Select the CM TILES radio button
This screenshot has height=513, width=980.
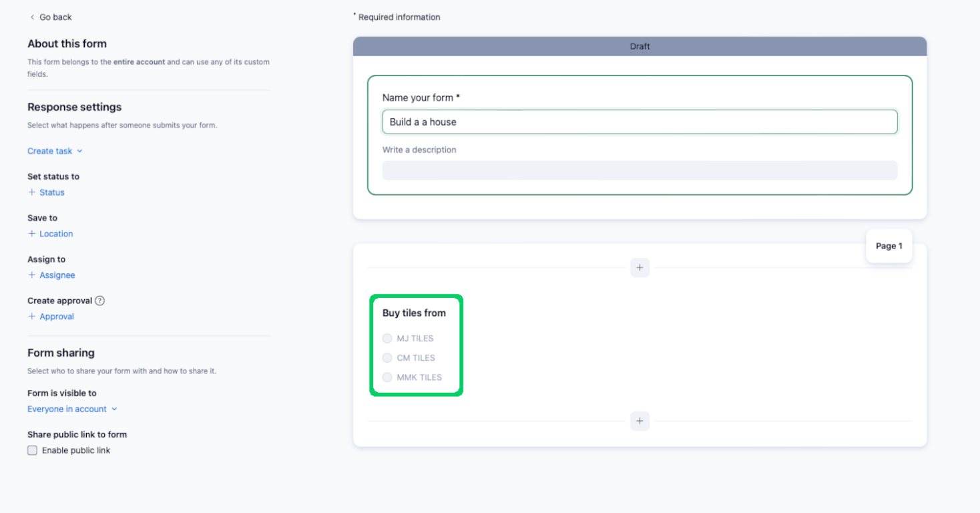387,358
